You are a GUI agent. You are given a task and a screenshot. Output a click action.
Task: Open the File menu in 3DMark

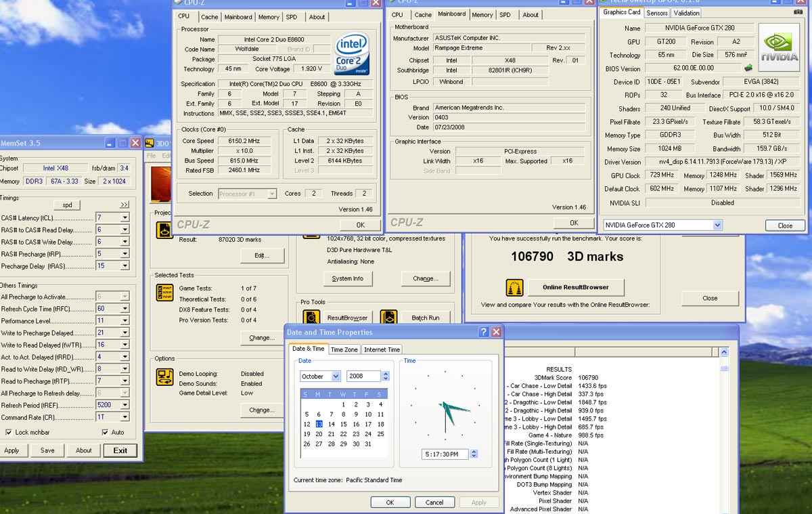(152, 156)
